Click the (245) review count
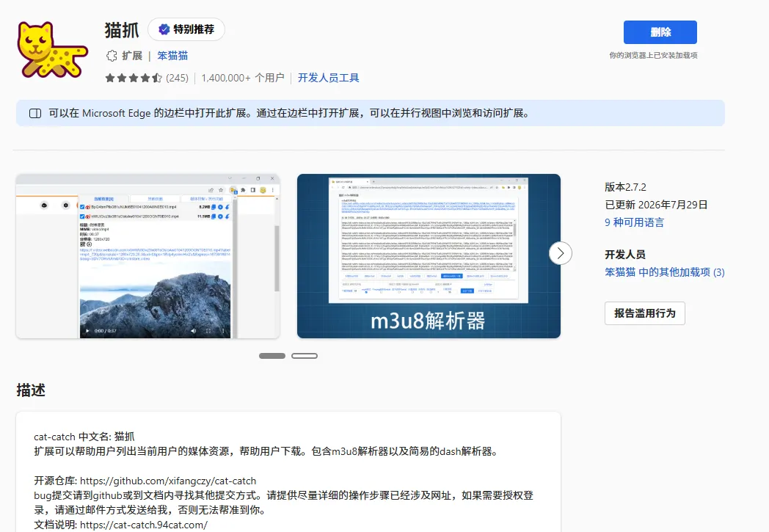 coord(177,78)
